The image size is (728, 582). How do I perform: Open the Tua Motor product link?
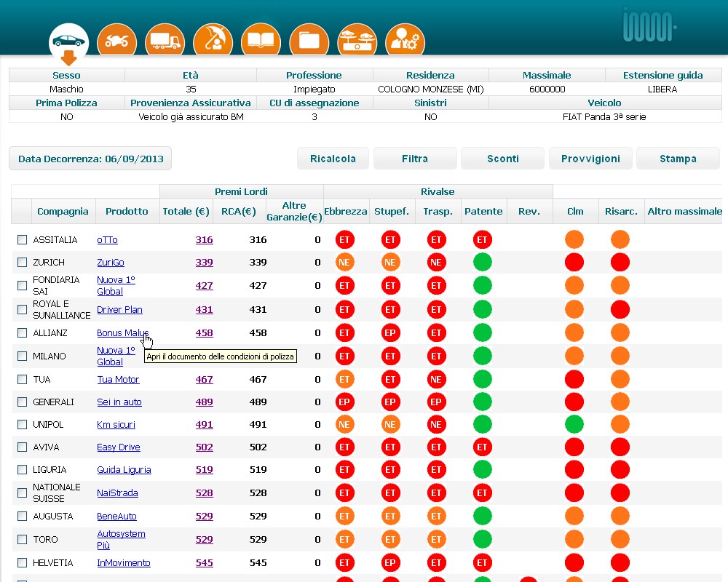(118, 379)
